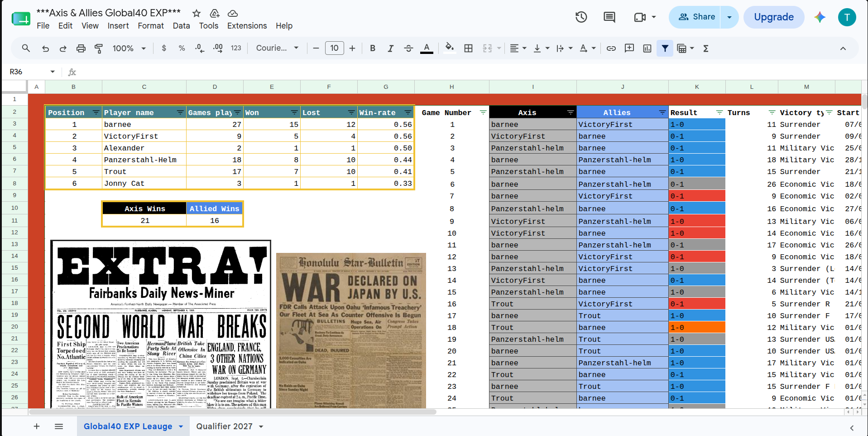This screenshot has width=868, height=436.
Task: Toggle Strikethrough formatting
Action: (x=408, y=48)
